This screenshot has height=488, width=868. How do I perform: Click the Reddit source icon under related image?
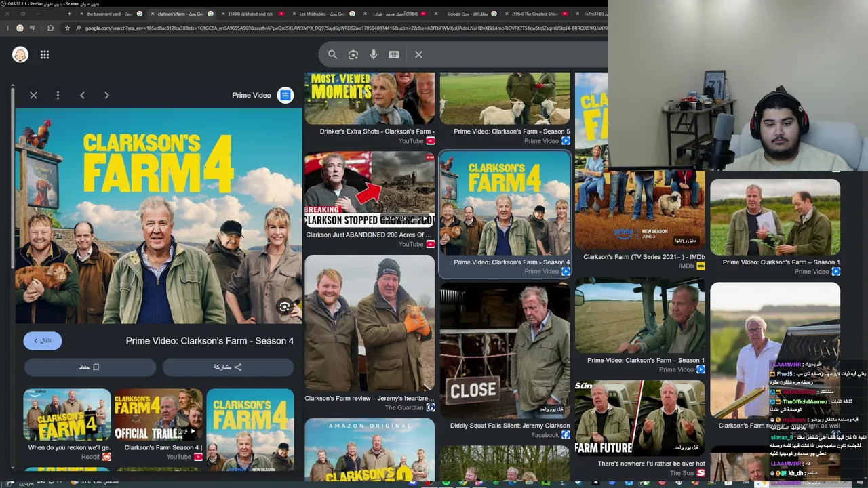click(x=106, y=457)
